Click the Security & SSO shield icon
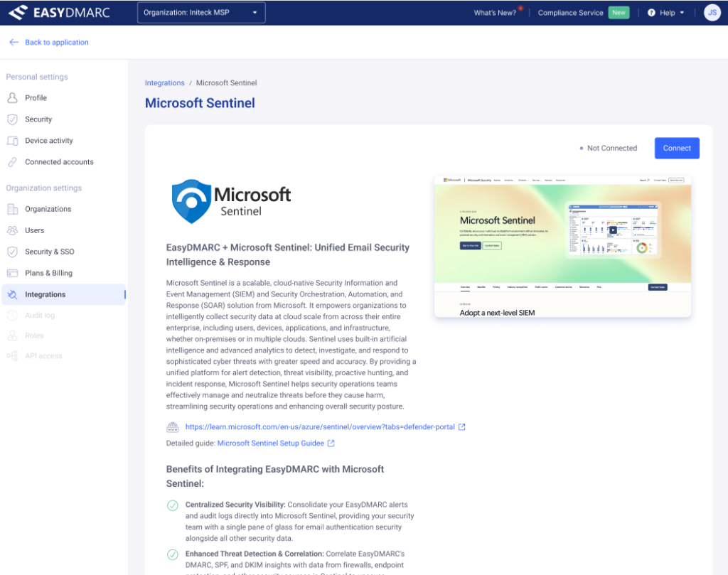728x575 pixels. [13, 252]
